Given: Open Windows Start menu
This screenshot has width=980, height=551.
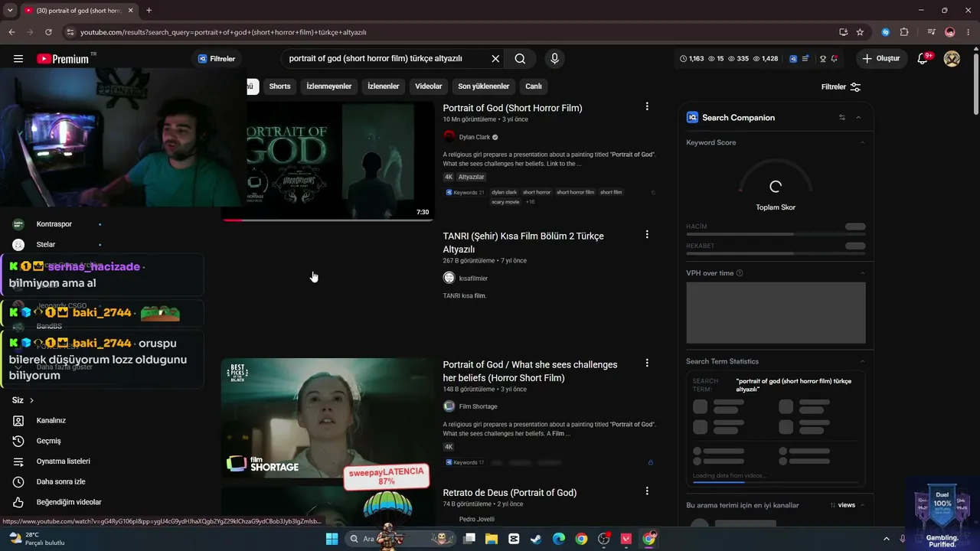Looking at the screenshot, I should coord(332,539).
